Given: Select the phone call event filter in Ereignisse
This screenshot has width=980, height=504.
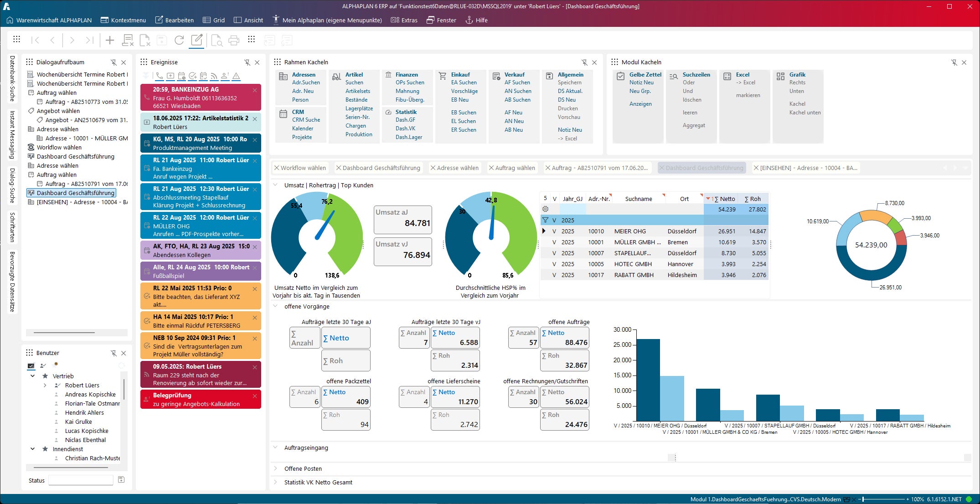Looking at the screenshot, I should (160, 76).
